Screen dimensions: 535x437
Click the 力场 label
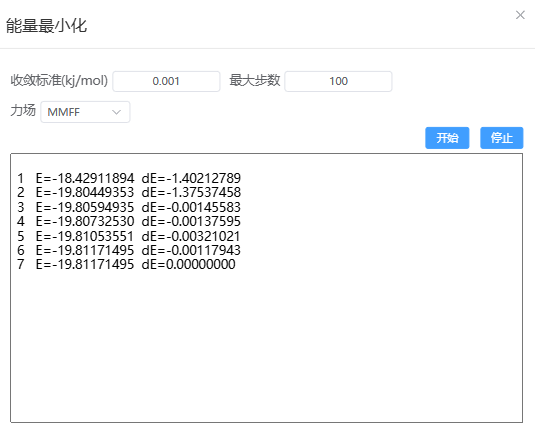pos(23,111)
